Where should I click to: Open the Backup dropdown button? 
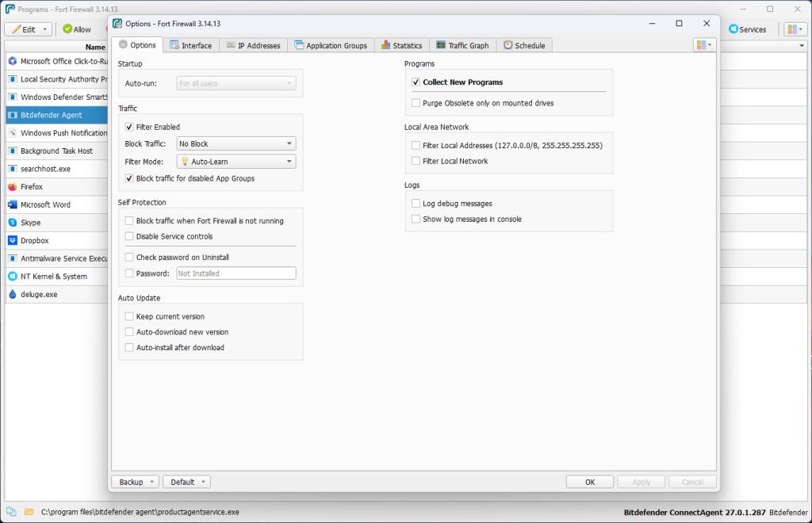[x=136, y=482]
